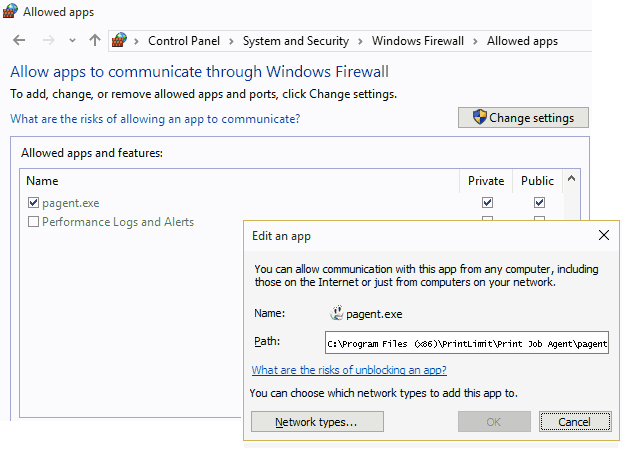Click the Network types... button
627x449 pixels.
[x=317, y=422]
